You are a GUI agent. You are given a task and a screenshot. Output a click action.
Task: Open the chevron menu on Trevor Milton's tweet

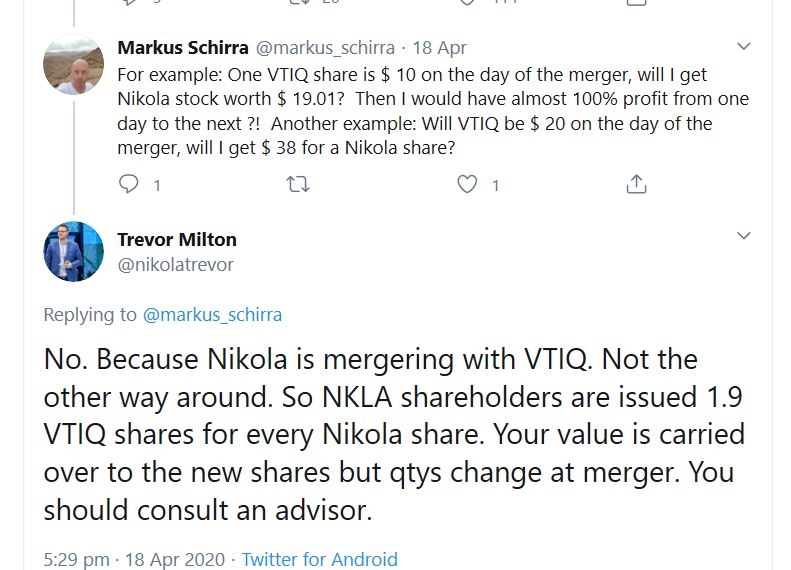coord(743,236)
